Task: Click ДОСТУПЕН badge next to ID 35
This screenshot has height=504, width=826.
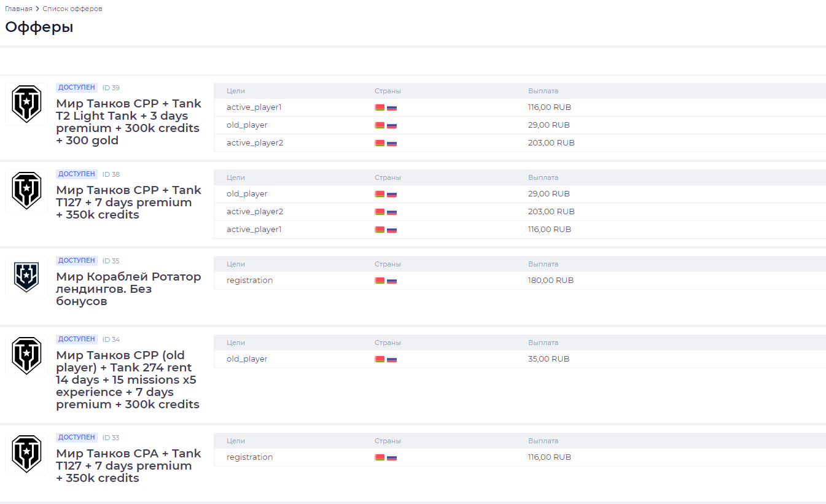Action: pos(77,261)
